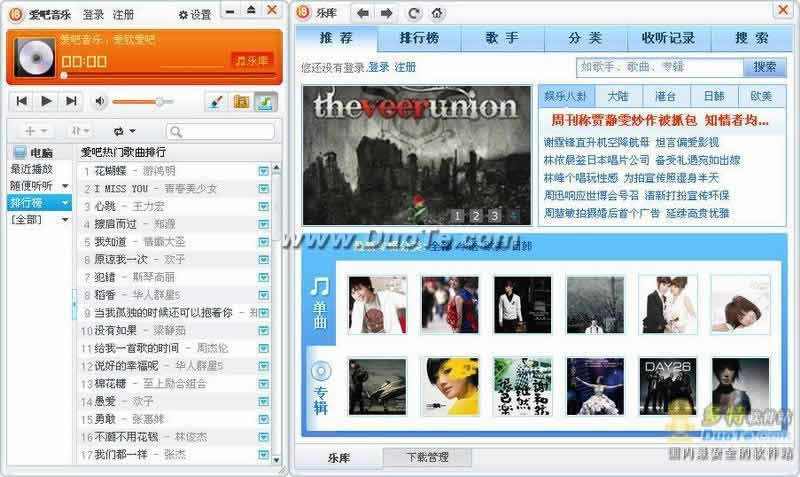Viewport: 800px width, 477px height.
Task: Skip to the next track
Action: (x=71, y=101)
